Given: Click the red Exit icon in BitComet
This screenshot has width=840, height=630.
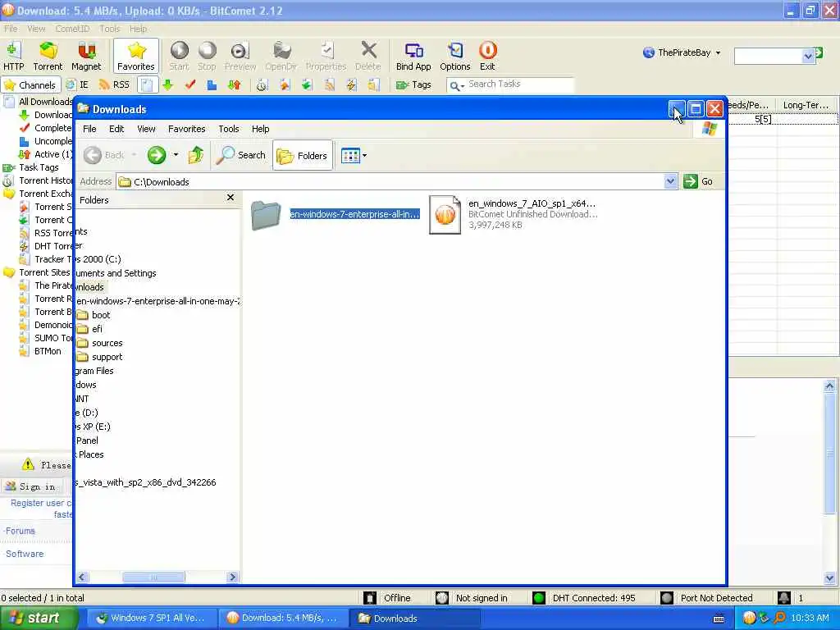Looking at the screenshot, I should (x=487, y=56).
